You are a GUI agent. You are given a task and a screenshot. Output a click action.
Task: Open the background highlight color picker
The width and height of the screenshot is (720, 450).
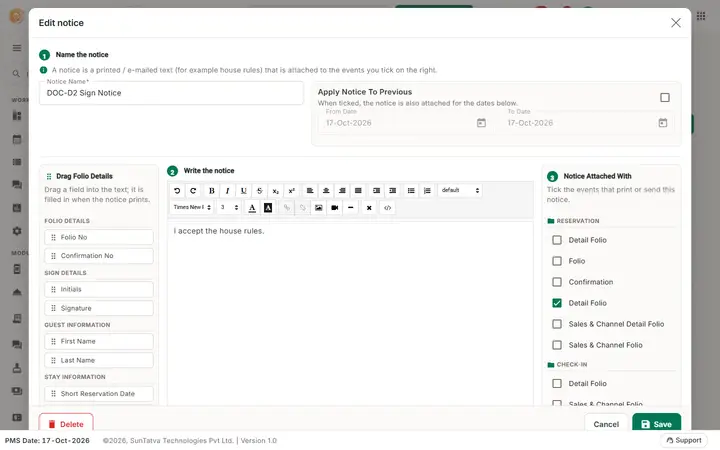pos(268,208)
